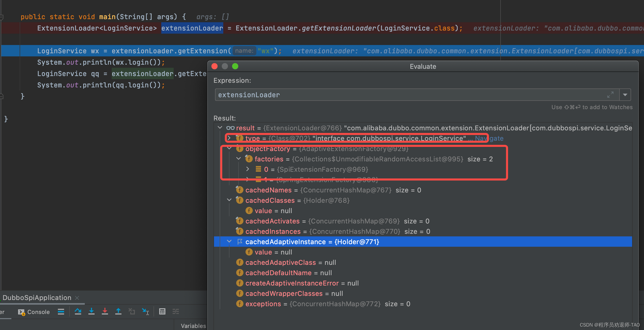644x330 pixels.
Task: Click the blue Step Into icon
Action: tap(91, 312)
